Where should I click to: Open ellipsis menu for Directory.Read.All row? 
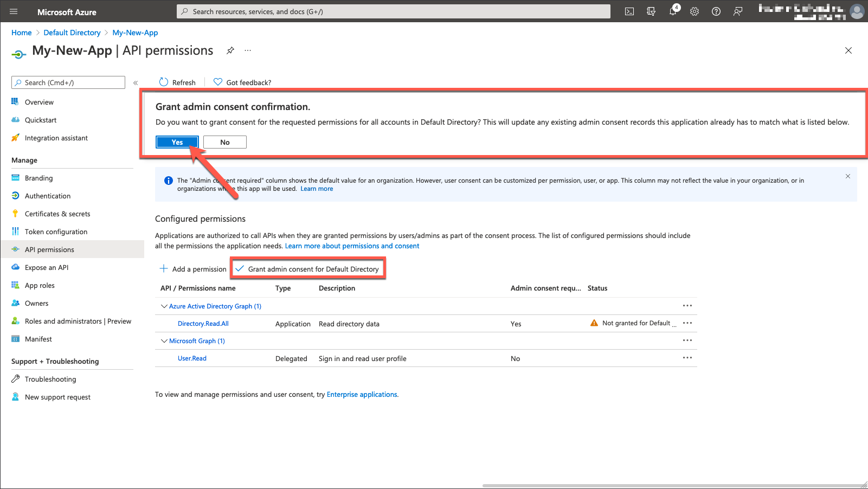(x=687, y=323)
